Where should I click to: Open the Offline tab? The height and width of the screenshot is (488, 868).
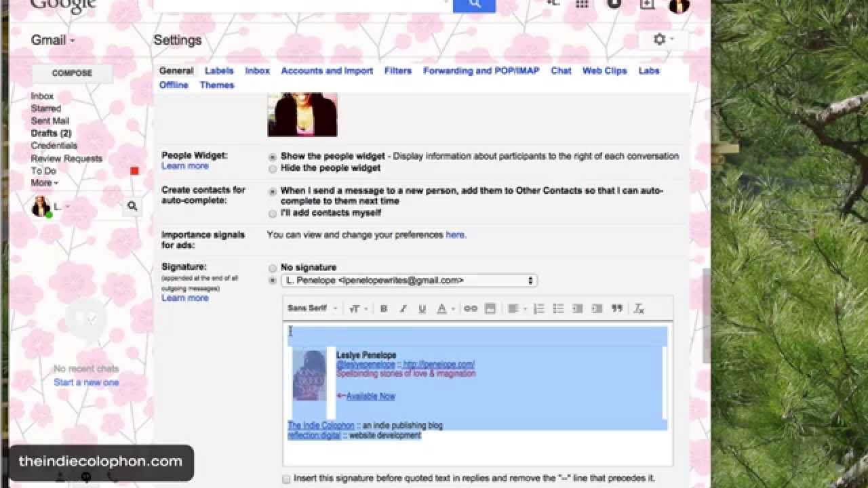[x=174, y=85]
